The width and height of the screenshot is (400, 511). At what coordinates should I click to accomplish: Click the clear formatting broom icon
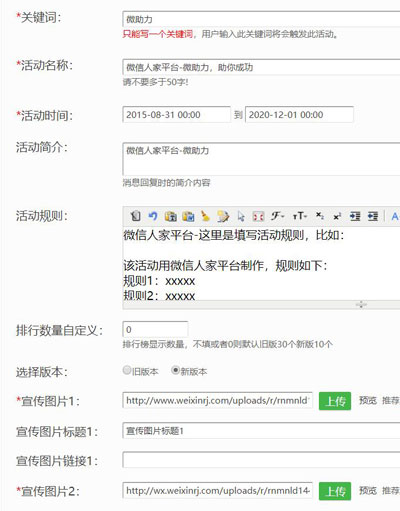point(205,216)
